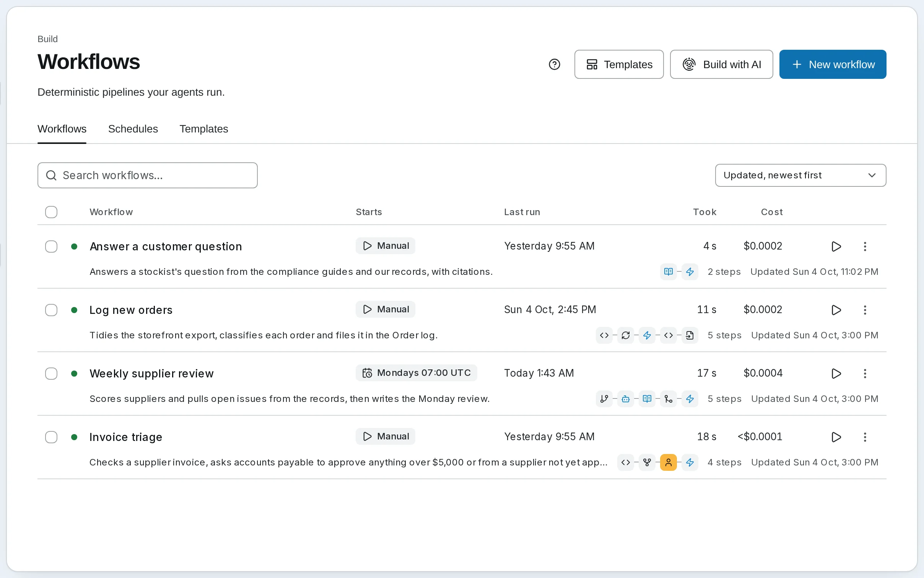Open more options for Invoice triage
The width and height of the screenshot is (924, 578).
[865, 437]
